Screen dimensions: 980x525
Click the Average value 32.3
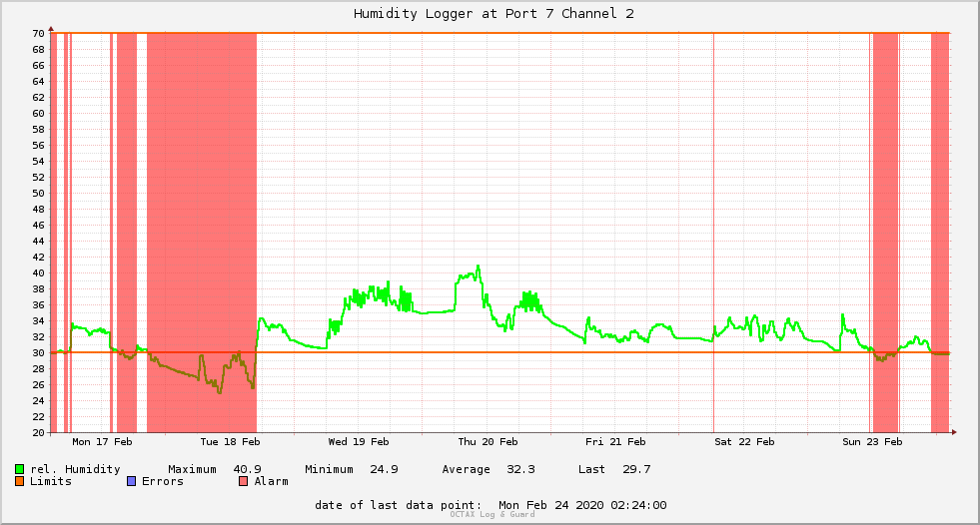tap(520, 469)
